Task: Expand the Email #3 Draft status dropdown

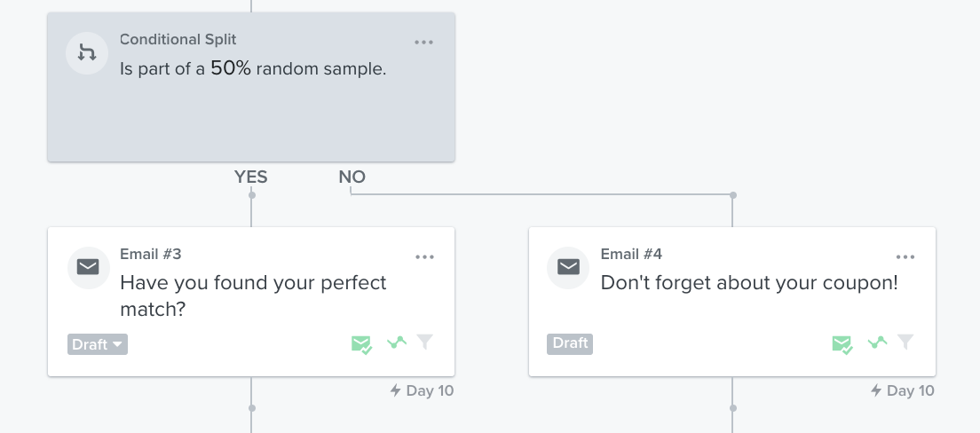Action: (98, 344)
